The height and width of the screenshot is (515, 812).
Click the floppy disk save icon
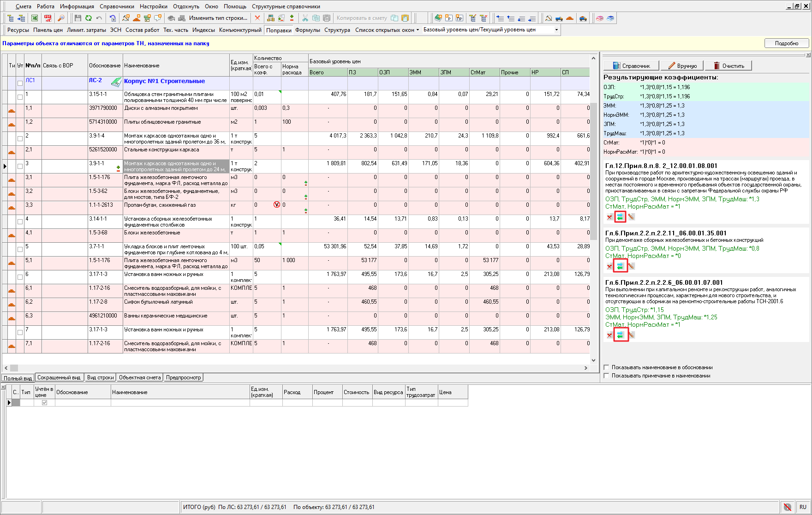pos(78,18)
